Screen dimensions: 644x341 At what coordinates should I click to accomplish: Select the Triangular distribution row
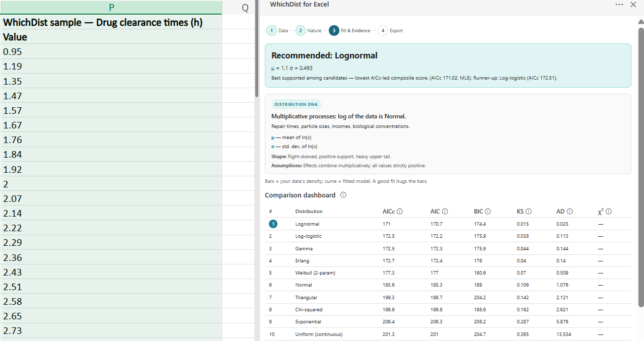tap(448, 297)
